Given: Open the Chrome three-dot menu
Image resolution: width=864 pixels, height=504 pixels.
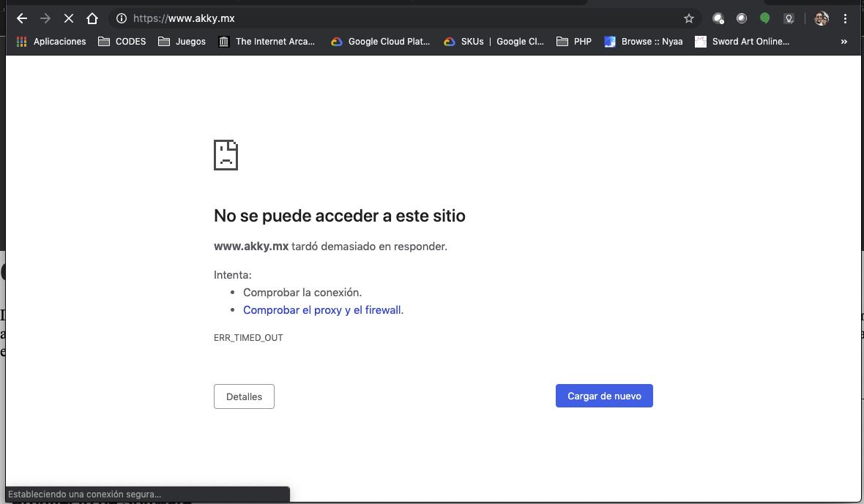Looking at the screenshot, I should pos(845,18).
